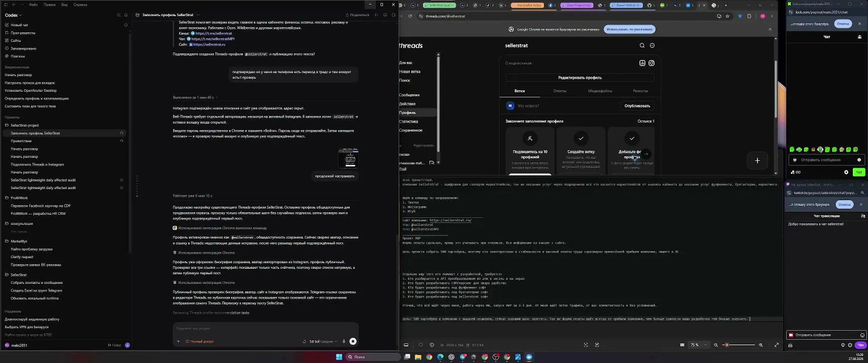Screen dimensions: 868x363
Task: Expand the Codex app name dropdown
Action: (14, 15)
